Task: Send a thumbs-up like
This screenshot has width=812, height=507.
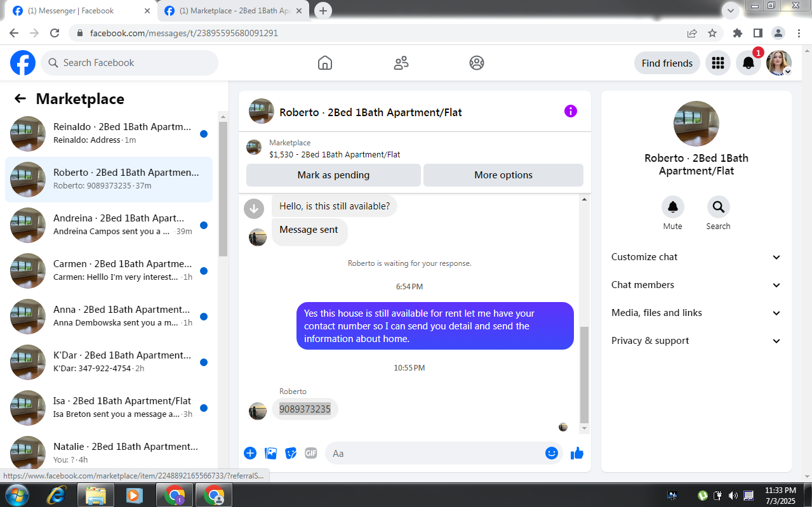Action: pos(576,453)
